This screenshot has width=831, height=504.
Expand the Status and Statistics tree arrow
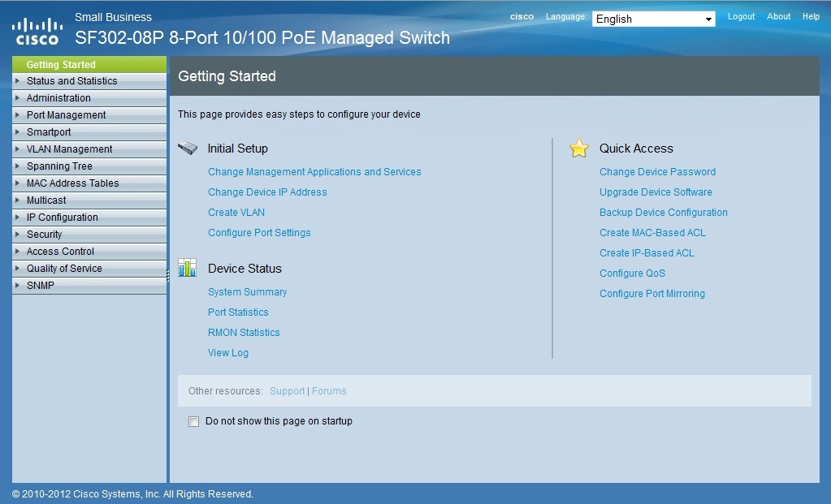point(17,81)
